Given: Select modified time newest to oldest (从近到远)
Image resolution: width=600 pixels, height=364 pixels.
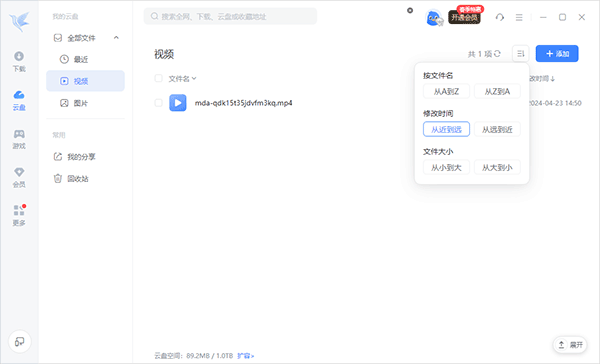Looking at the screenshot, I should [446, 129].
